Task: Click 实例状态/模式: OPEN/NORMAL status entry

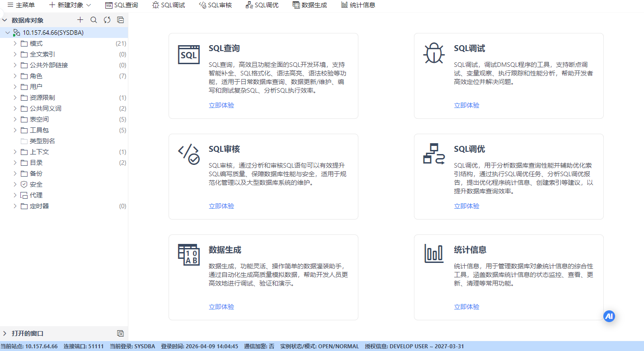Action: [x=320, y=346]
